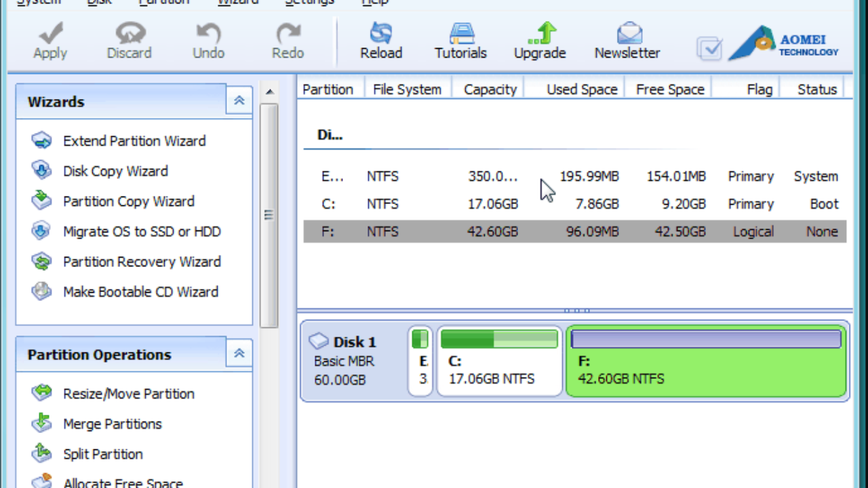This screenshot has height=488, width=868.
Task: Click the Redo arrow icon
Action: 288,32
